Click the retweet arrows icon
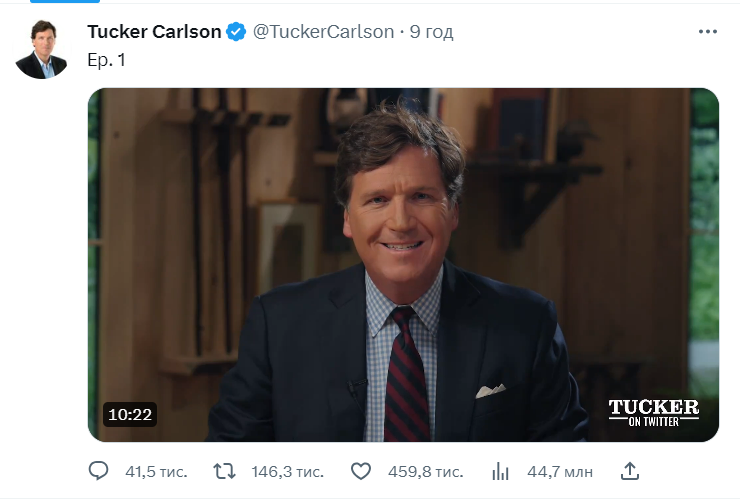This screenshot has width=741, height=502. click(x=224, y=471)
